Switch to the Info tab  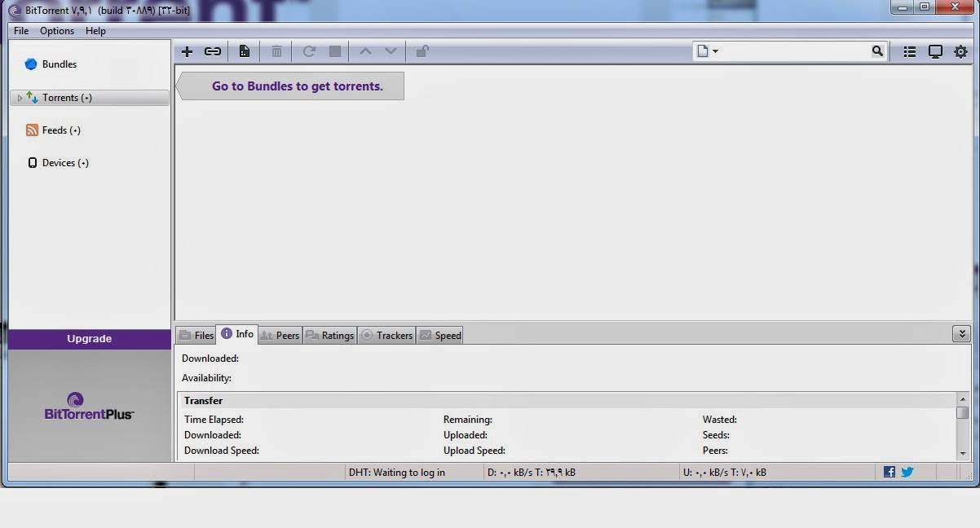coord(237,334)
